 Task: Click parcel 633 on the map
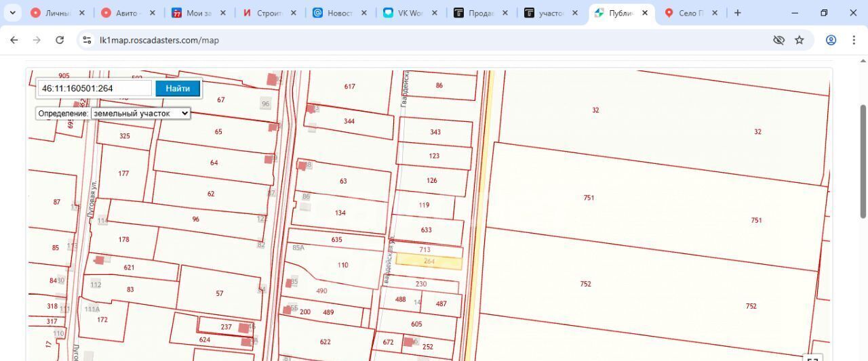(426, 230)
